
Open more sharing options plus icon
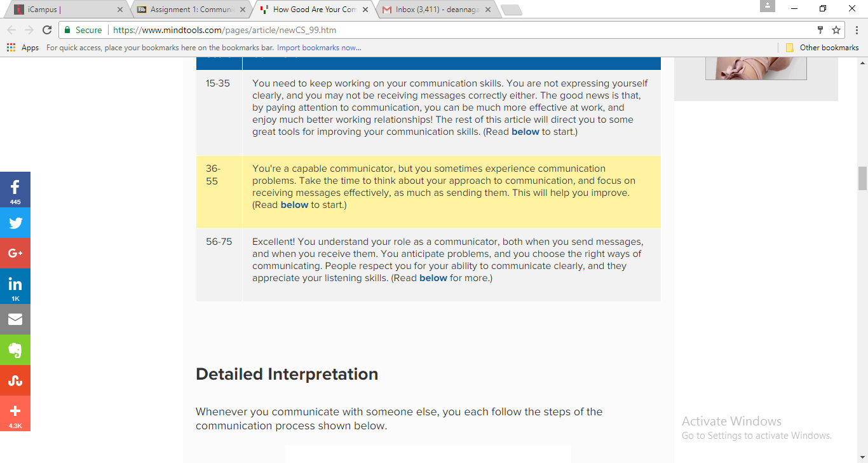click(15, 413)
